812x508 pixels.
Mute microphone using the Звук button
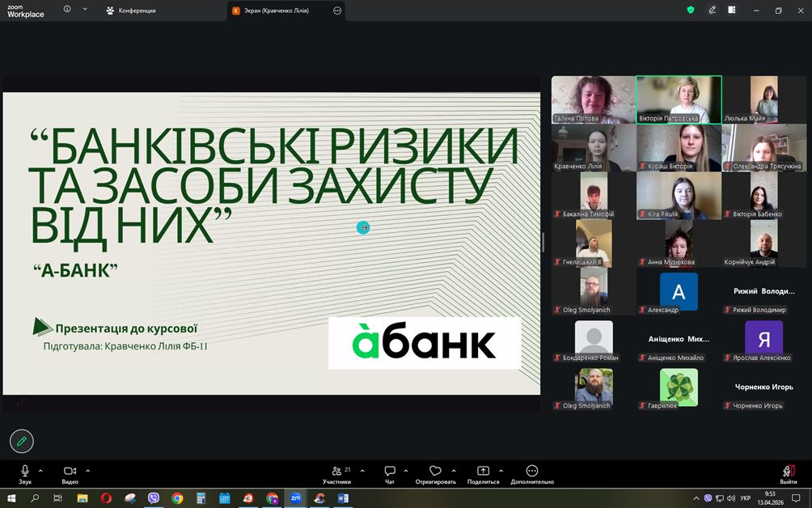[24, 472]
